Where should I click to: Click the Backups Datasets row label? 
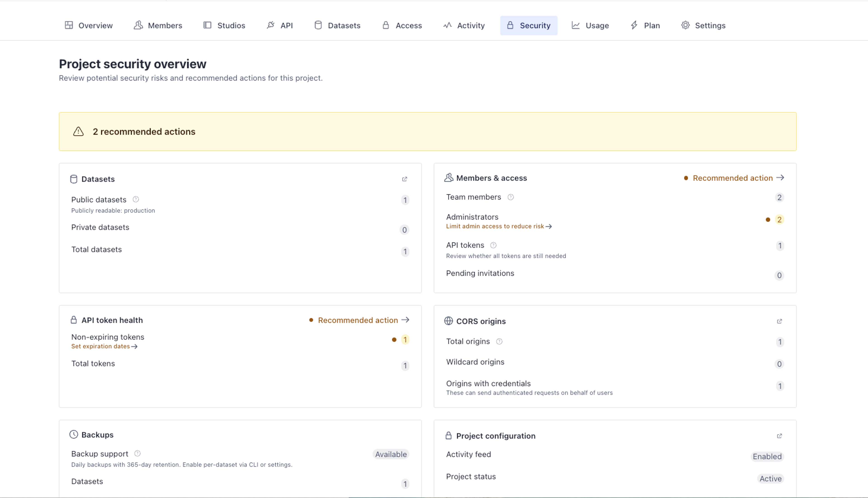pos(87,482)
